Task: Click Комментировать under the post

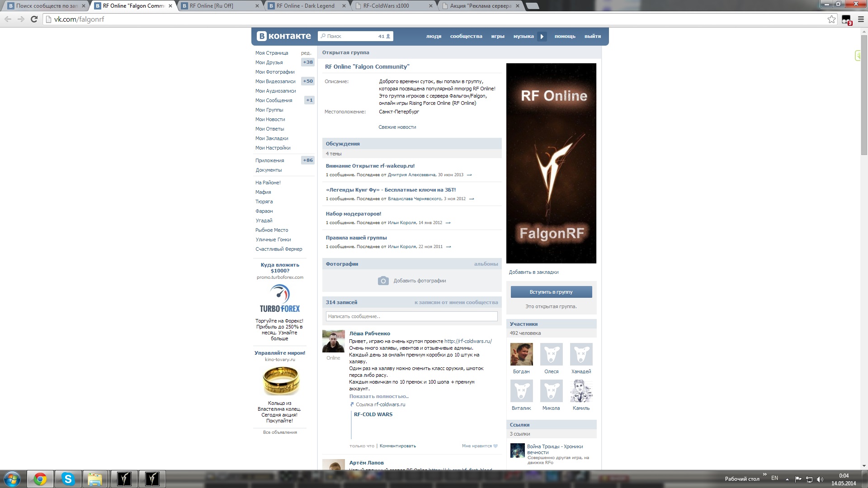Action: 398,446
